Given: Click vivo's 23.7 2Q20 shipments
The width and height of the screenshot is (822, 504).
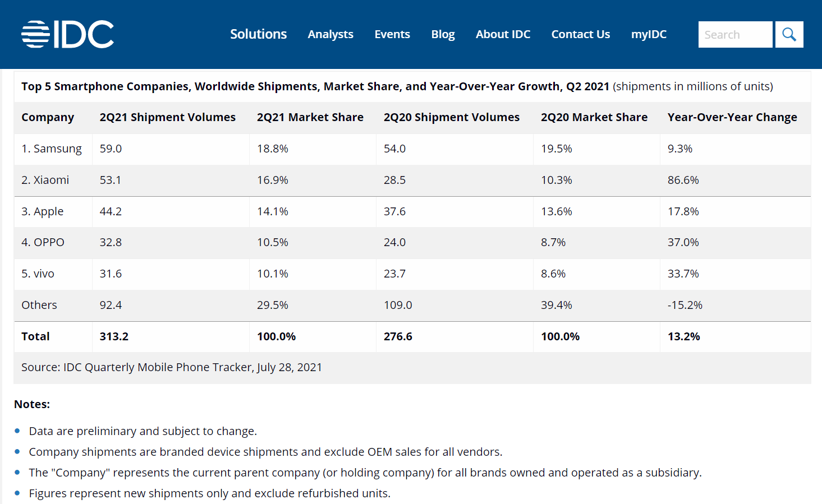Looking at the screenshot, I should coord(395,274).
